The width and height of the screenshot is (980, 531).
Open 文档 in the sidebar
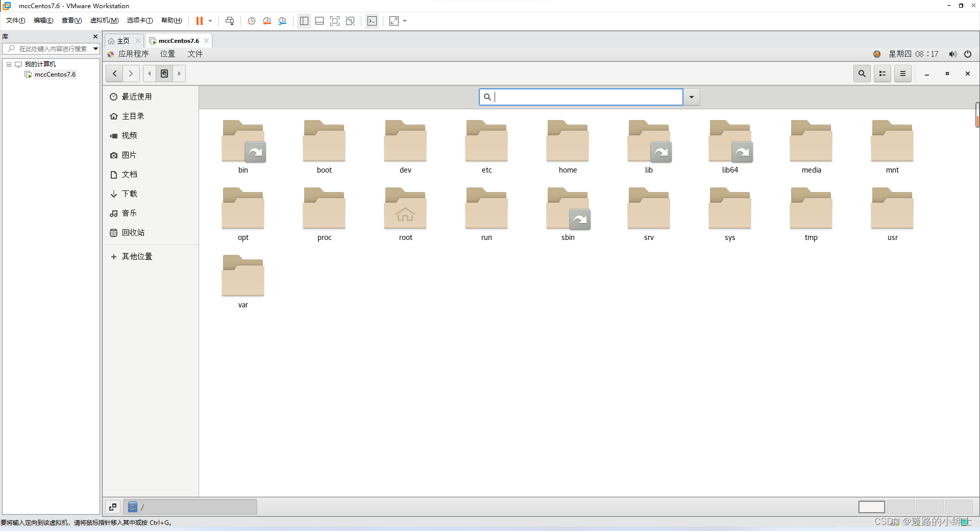[151, 174]
